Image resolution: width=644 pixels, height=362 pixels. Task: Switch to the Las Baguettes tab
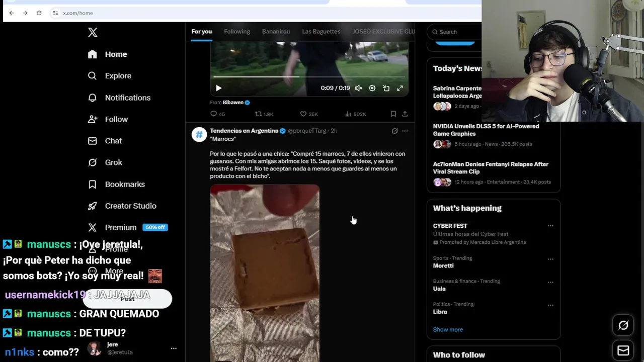[x=321, y=32]
